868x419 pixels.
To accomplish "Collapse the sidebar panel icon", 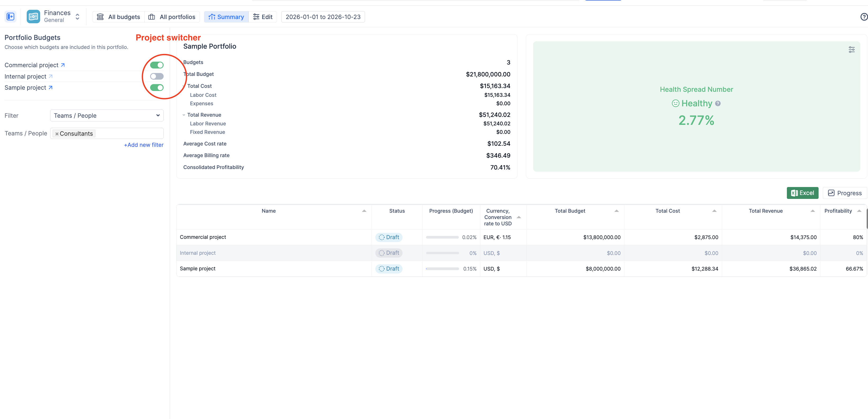I will pyautogui.click(x=11, y=16).
